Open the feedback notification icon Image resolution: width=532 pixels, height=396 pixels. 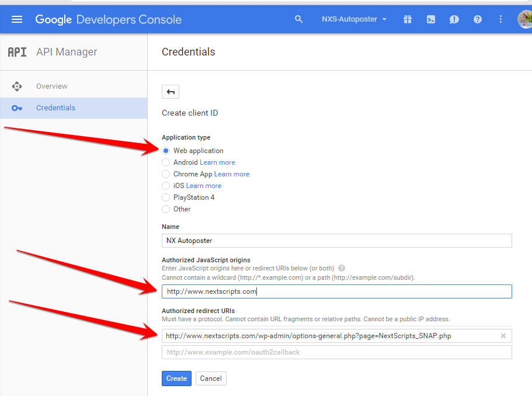coord(454,19)
